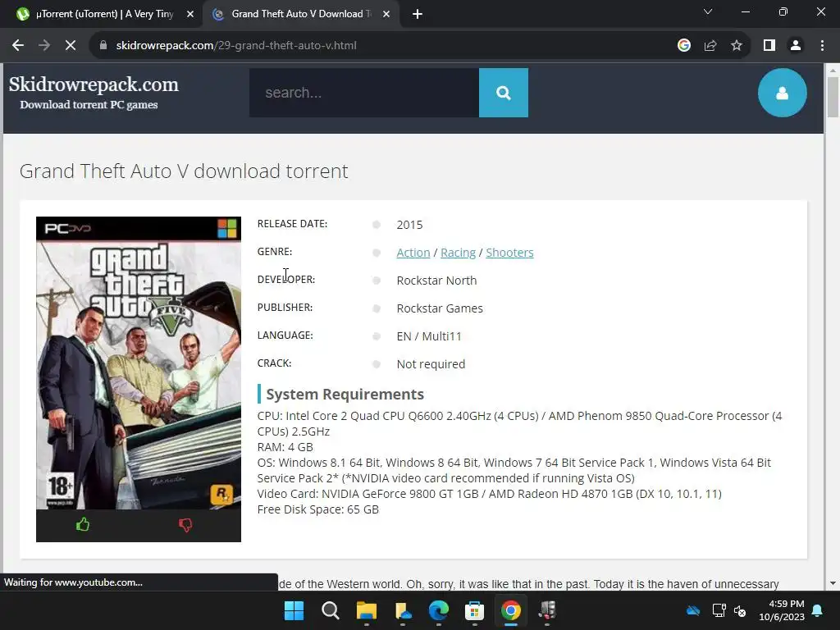Click the scrollbar down arrow

[x=833, y=583]
